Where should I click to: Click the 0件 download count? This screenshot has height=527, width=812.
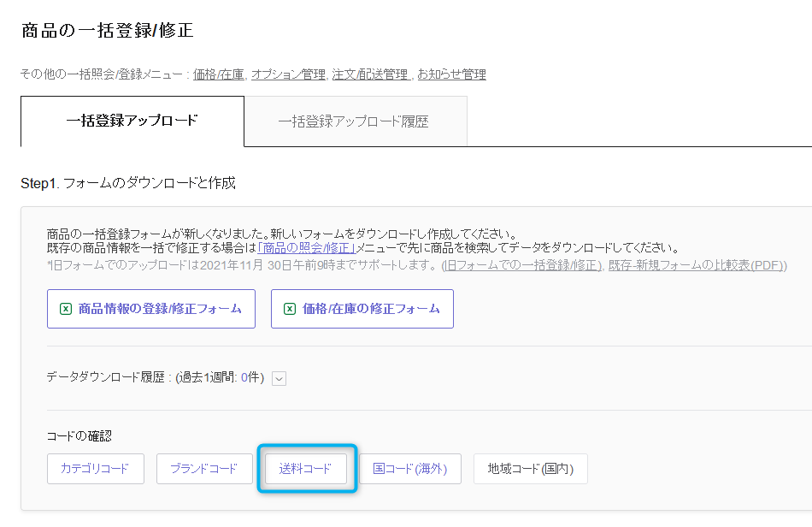click(x=250, y=377)
